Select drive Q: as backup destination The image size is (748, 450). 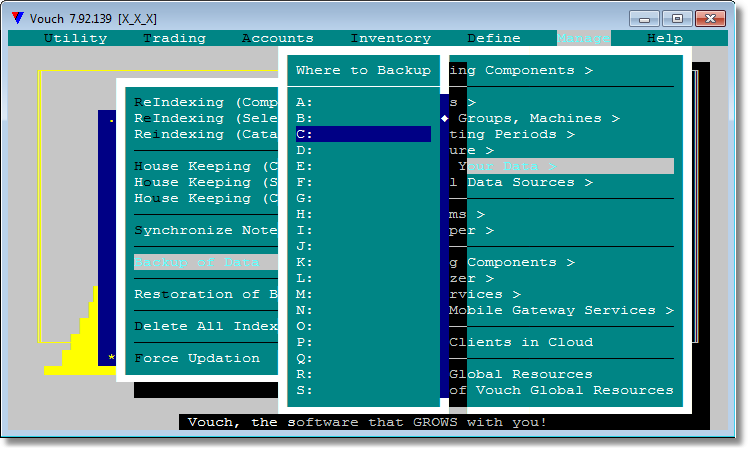[x=363, y=358]
